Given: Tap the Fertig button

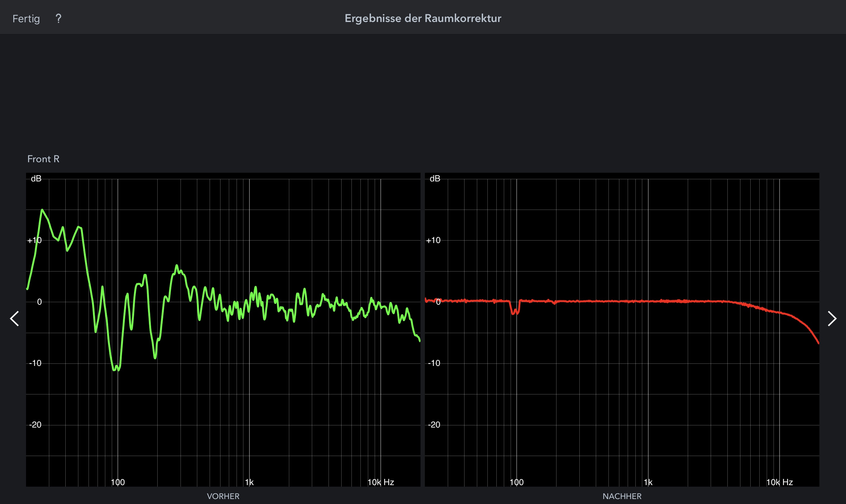Looking at the screenshot, I should point(26,19).
